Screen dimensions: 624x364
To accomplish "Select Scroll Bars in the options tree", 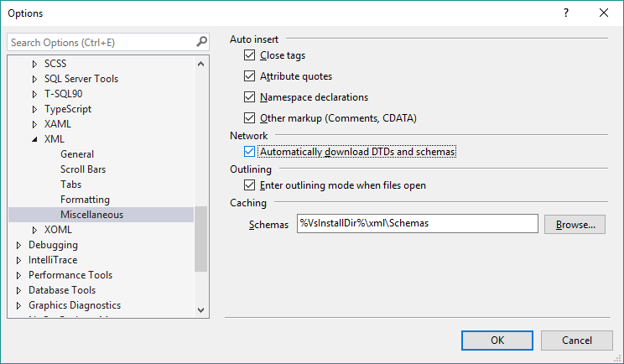I will [83, 169].
